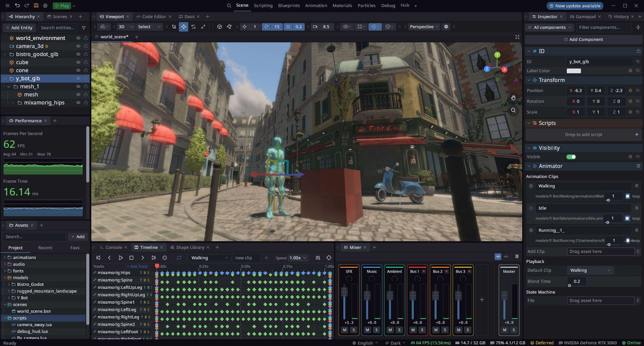Viewport: 644px width, 346px height.
Task: Toggle the Visible switch in Inspector
Action: (571, 157)
